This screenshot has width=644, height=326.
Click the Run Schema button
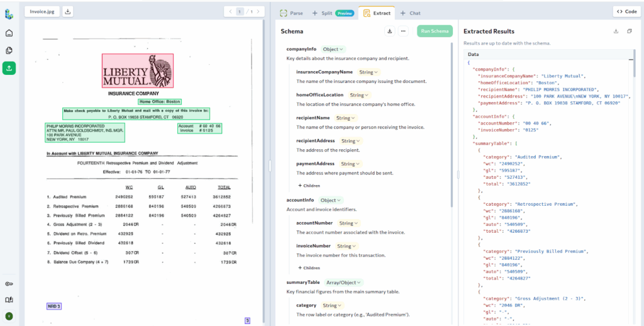(x=435, y=31)
